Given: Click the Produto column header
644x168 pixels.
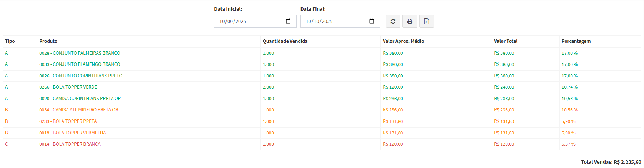Looking at the screenshot, I should (x=48, y=41).
